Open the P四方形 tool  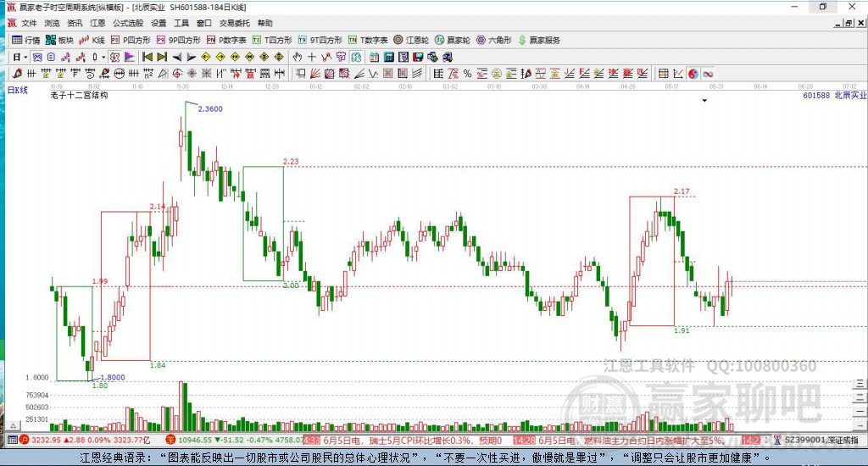(131, 40)
